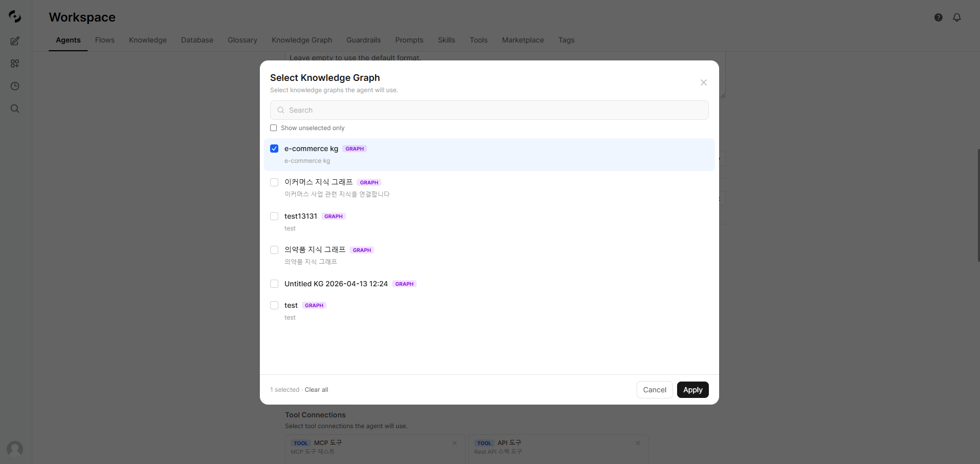980x464 pixels.
Task: Click the app logo icon
Action: click(x=15, y=17)
